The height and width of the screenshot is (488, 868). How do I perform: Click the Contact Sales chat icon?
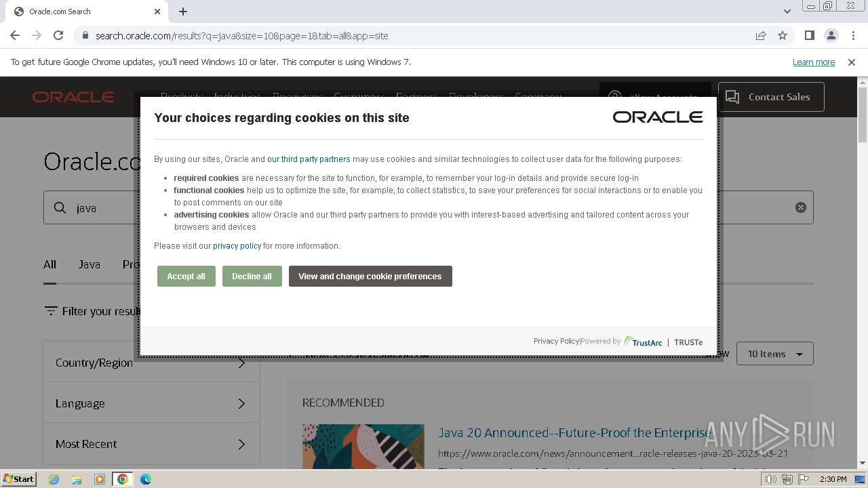732,97
